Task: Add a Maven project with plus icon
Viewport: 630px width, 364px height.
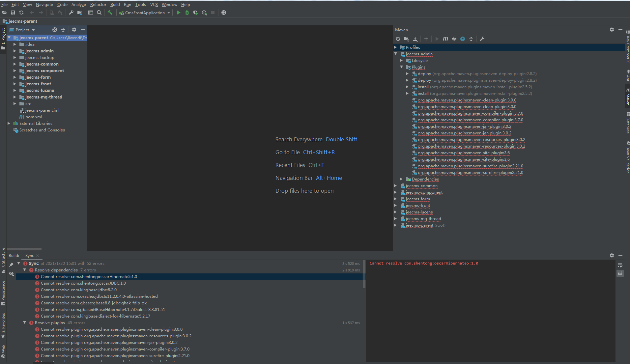Action: (426, 39)
